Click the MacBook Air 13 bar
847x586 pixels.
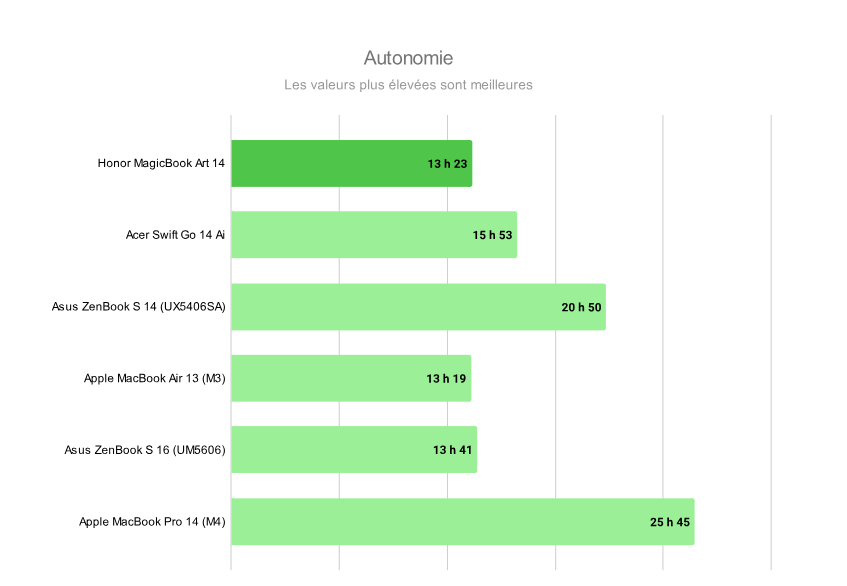328,379
